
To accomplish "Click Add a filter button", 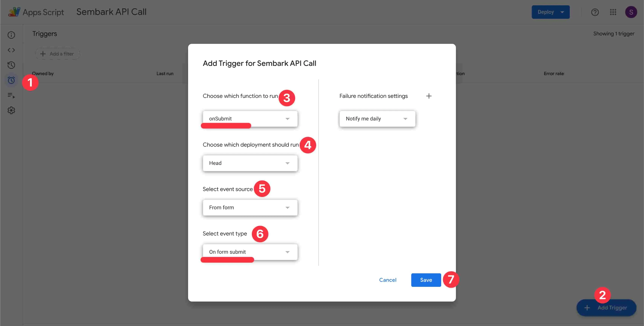I will [x=58, y=54].
